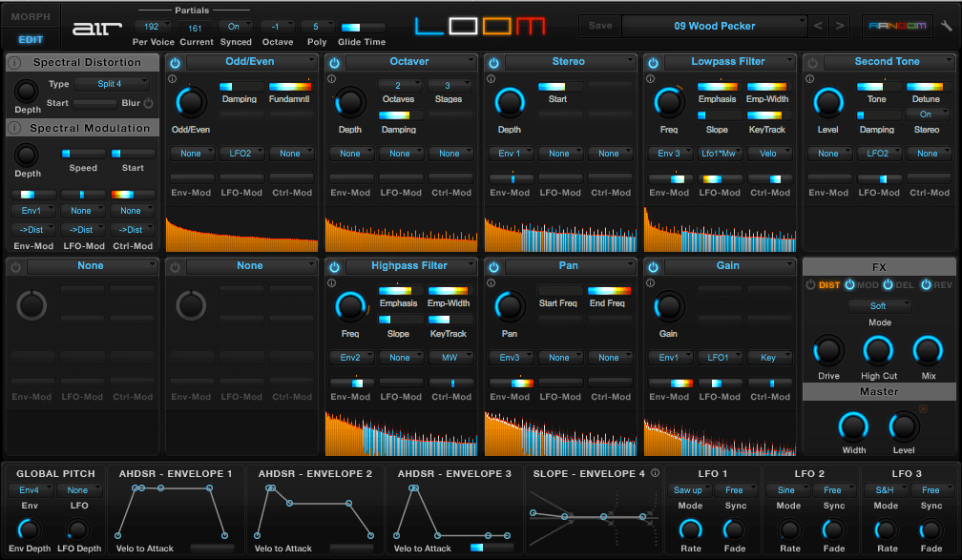Select the REV effect tab

943,285
